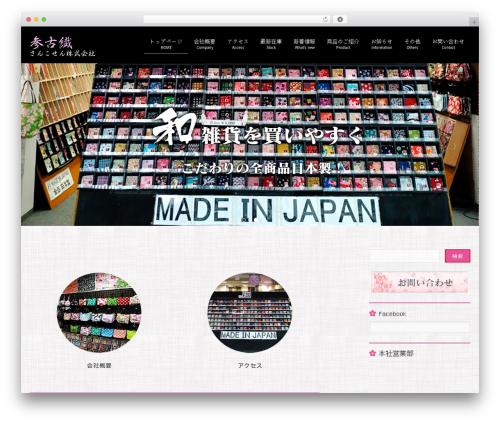Open the Others menu item
The height and width of the screenshot is (423, 500).
pyautogui.click(x=412, y=44)
